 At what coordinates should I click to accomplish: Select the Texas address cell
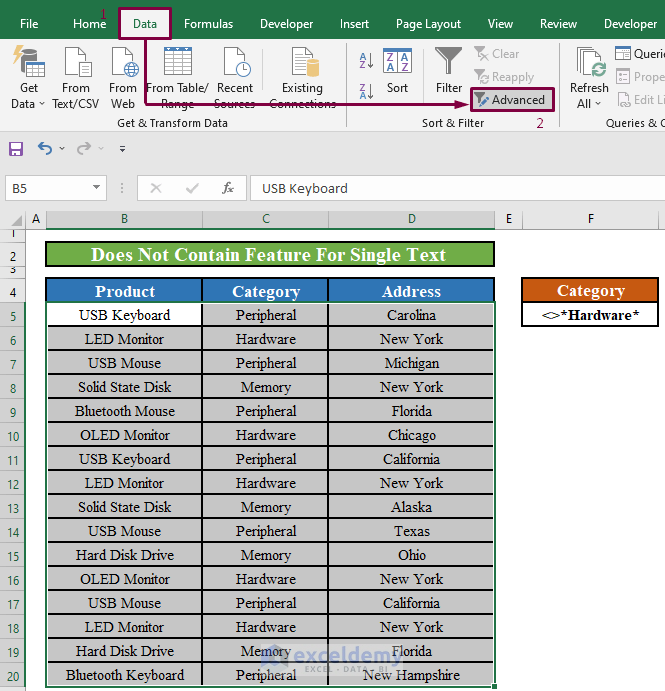411,531
